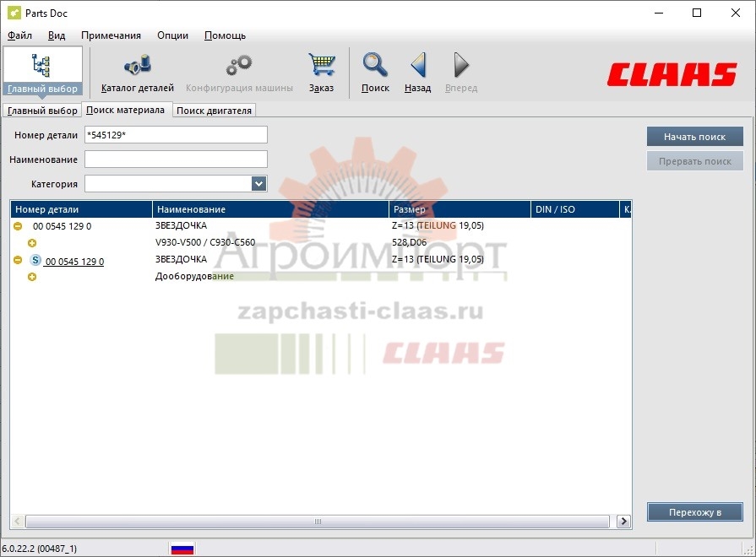Image resolution: width=756 pixels, height=557 pixels.
Task: Select the V930-V500 / C930-C560 text
Action: pyautogui.click(x=205, y=242)
